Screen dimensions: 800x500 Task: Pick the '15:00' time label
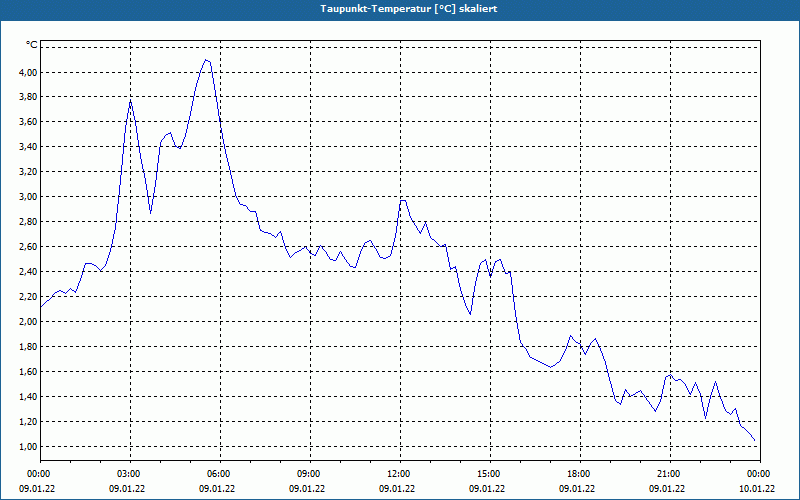point(487,474)
